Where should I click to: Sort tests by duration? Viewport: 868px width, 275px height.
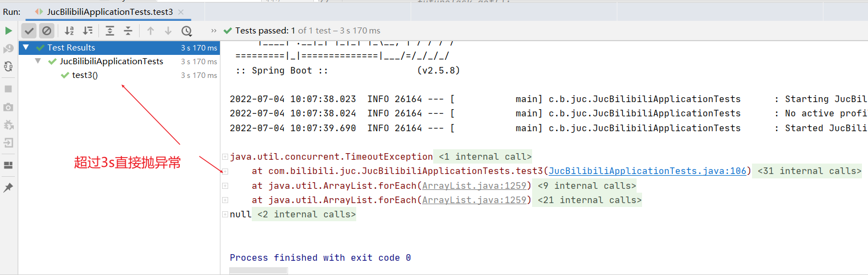(x=88, y=31)
